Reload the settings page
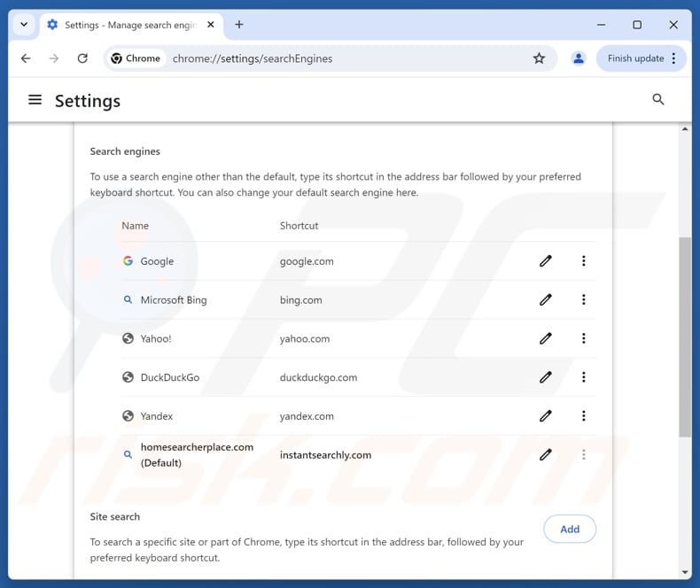This screenshot has width=700, height=588. click(82, 58)
